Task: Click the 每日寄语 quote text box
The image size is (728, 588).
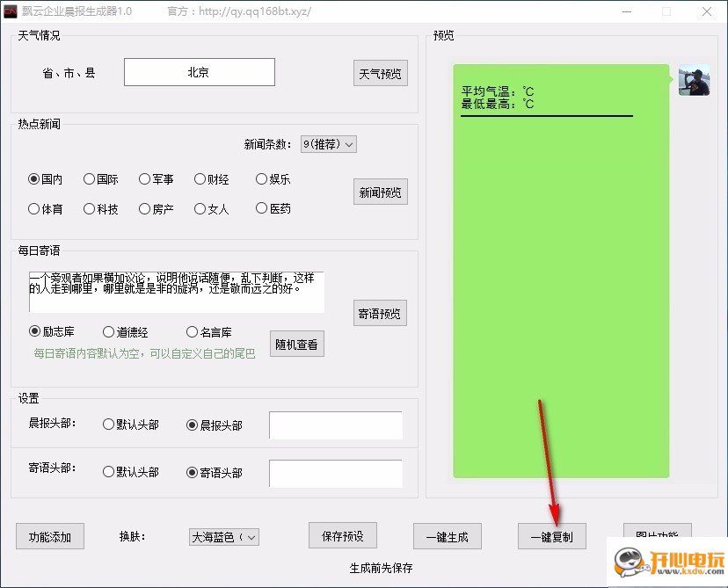Action: click(177, 292)
